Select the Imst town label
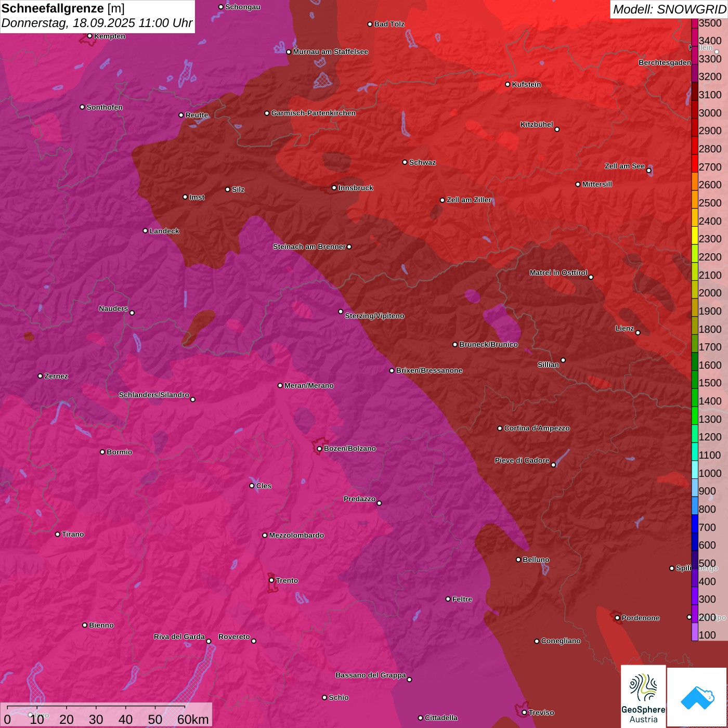728x728 pixels. 197,197
